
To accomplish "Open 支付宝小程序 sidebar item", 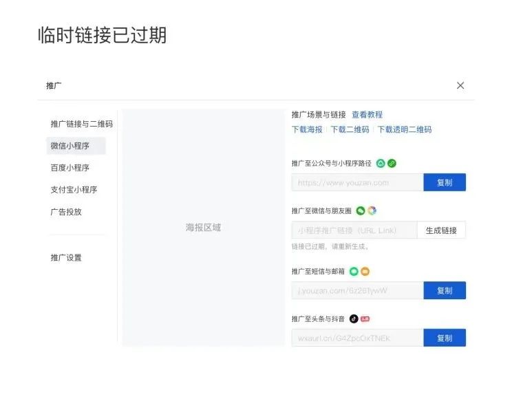I will pyautogui.click(x=74, y=190).
